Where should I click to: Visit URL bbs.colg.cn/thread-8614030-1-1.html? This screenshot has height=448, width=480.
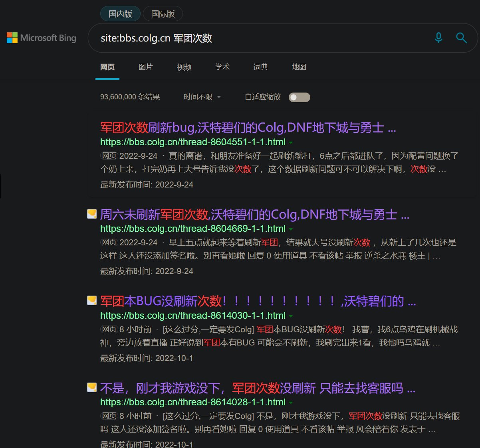193,316
